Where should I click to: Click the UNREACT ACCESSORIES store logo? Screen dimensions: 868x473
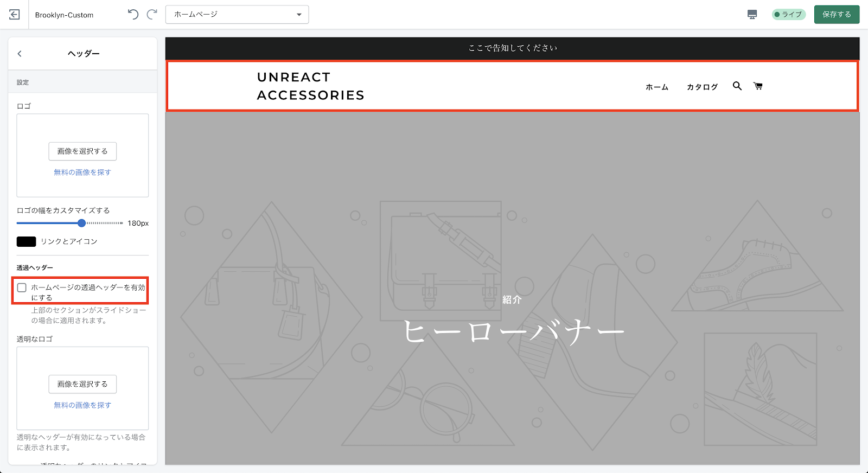[x=310, y=86]
